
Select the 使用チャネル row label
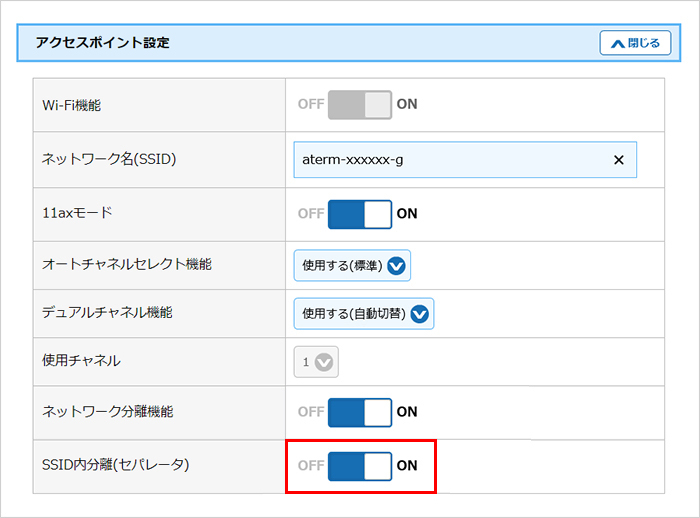[x=81, y=360]
